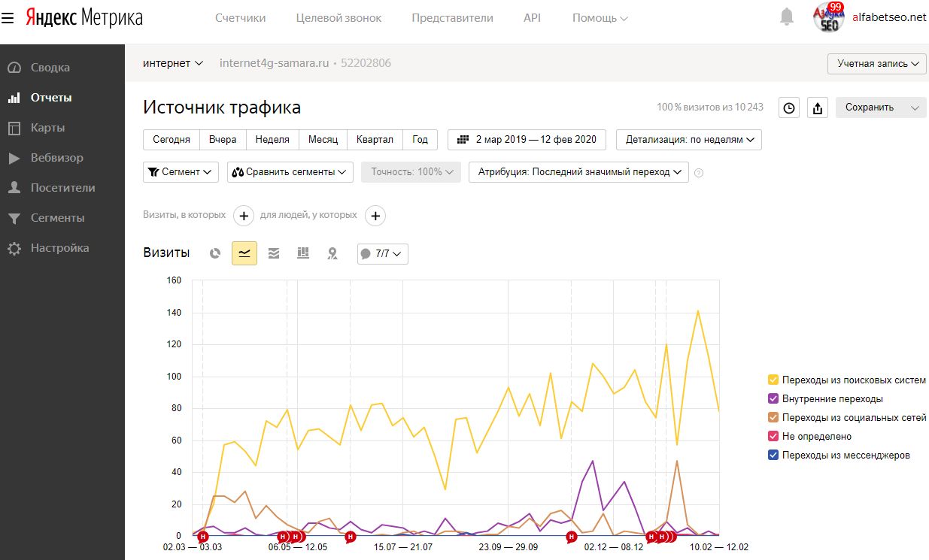
Task: Expand the Детализация: по неделям dropdown
Action: tap(688, 140)
